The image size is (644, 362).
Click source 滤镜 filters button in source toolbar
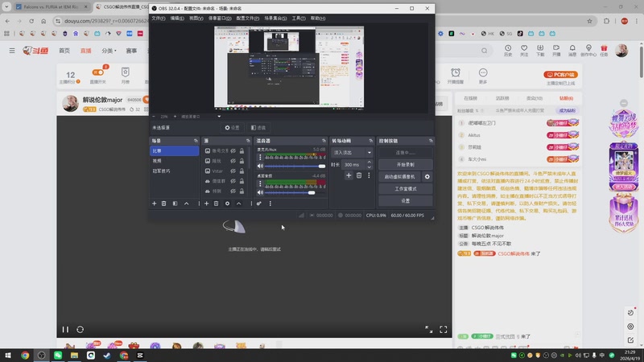pos(258,128)
